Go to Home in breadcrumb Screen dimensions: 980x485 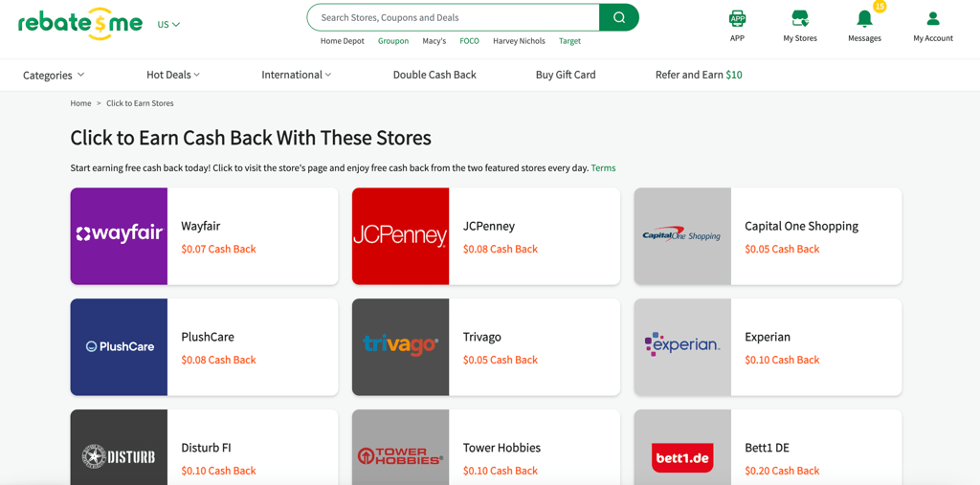click(x=80, y=103)
